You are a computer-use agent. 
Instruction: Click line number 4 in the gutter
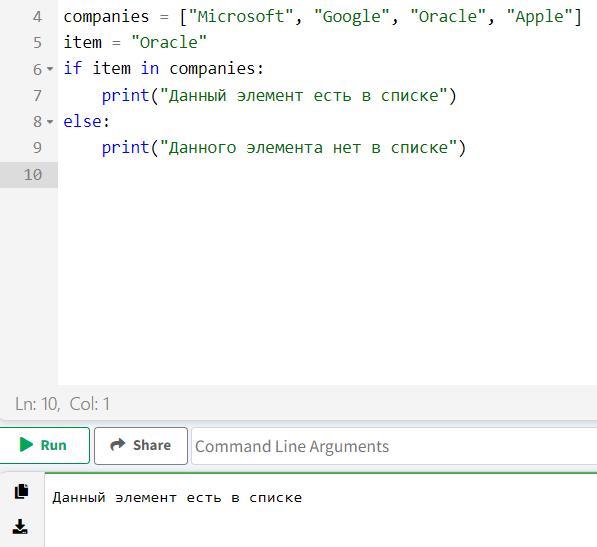pos(37,17)
